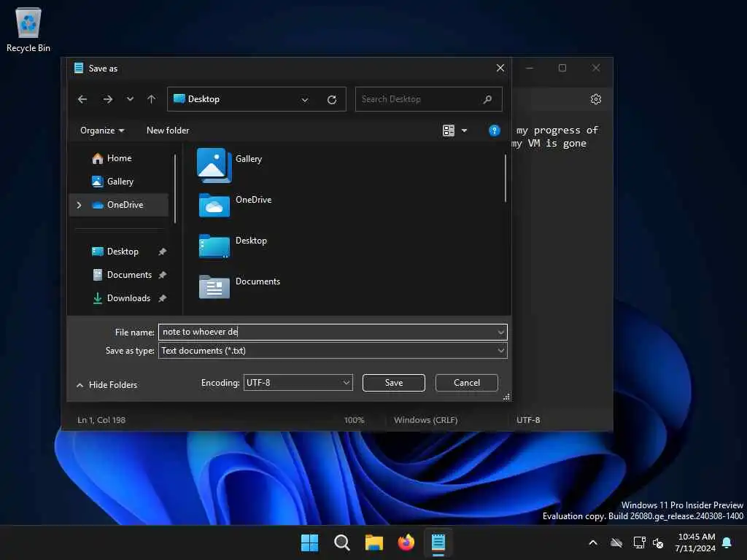Click the pin icon next to Desktop
This screenshot has width=747, height=560.
pyautogui.click(x=163, y=252)
